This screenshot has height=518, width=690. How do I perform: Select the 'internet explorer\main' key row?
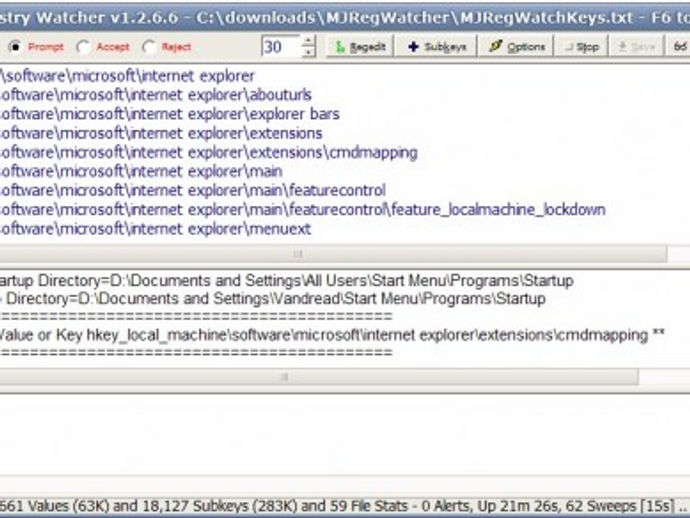141,171
